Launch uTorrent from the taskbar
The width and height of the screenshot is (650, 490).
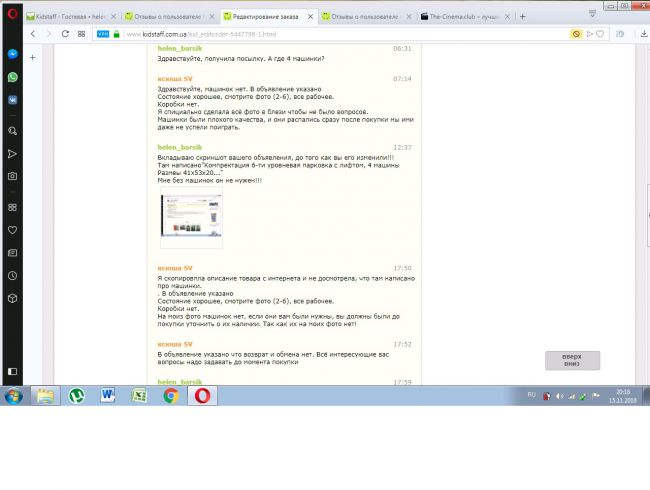[76, 395]
